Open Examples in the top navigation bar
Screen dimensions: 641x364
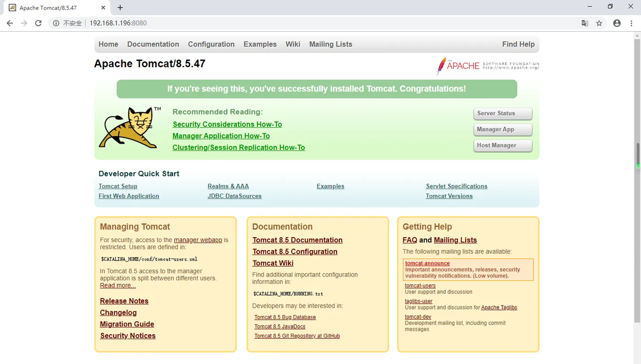pos(260,44)
